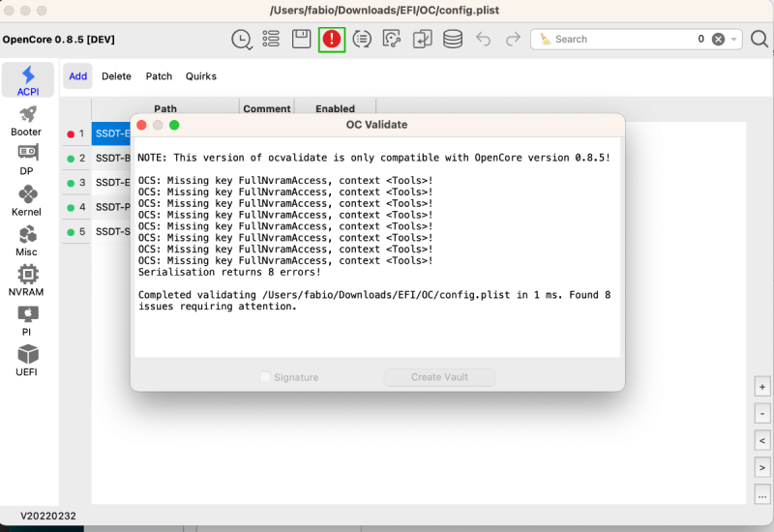The width and height of the screenshot is (774, 532).
Task: Switch to the Add tab
Action: pyautogui.click(x=78, y=76)
